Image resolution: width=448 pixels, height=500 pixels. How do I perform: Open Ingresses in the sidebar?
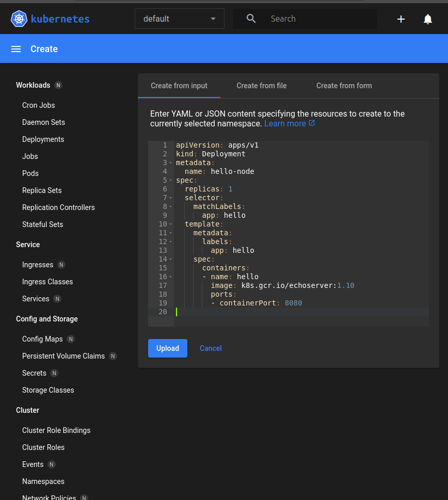pyautogui.click(x=38, y=265)
